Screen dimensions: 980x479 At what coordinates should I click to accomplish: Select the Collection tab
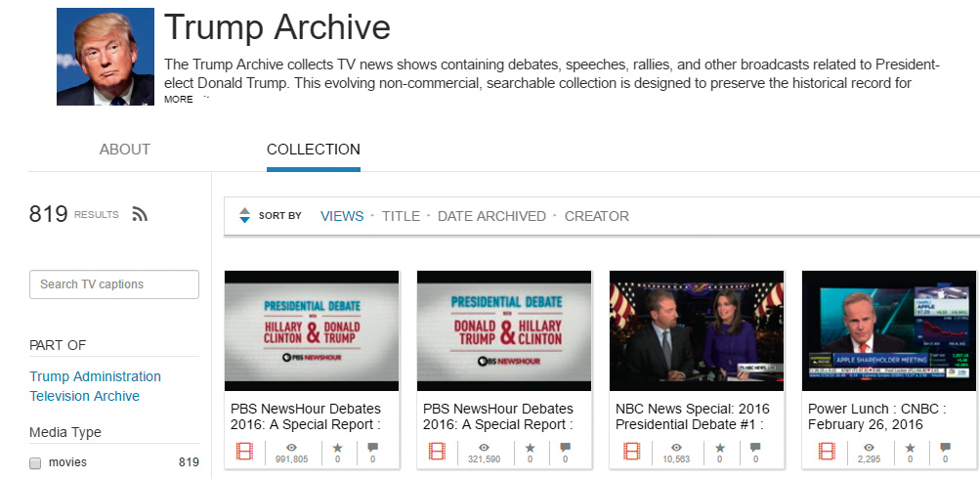click(x=313, y=150)
